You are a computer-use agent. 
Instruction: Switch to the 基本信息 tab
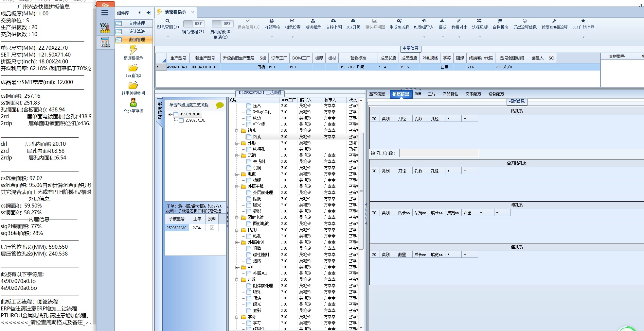pyautogui.click(x=377, y=94)
